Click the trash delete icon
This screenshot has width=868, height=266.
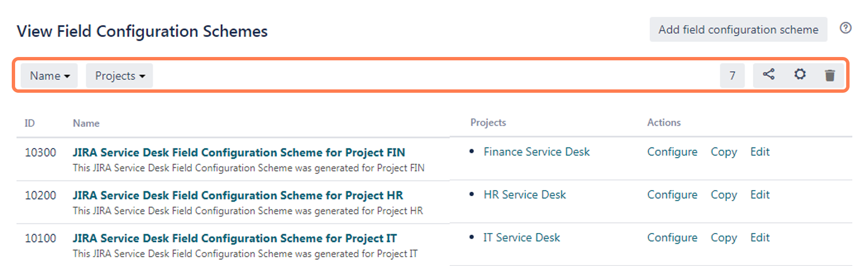(x=830, y=75)
